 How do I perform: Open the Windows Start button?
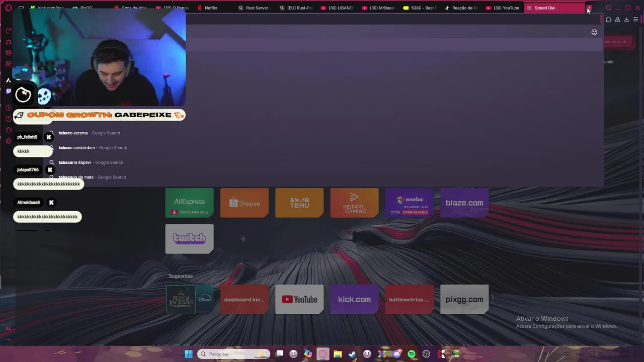[x=188, y=354]
